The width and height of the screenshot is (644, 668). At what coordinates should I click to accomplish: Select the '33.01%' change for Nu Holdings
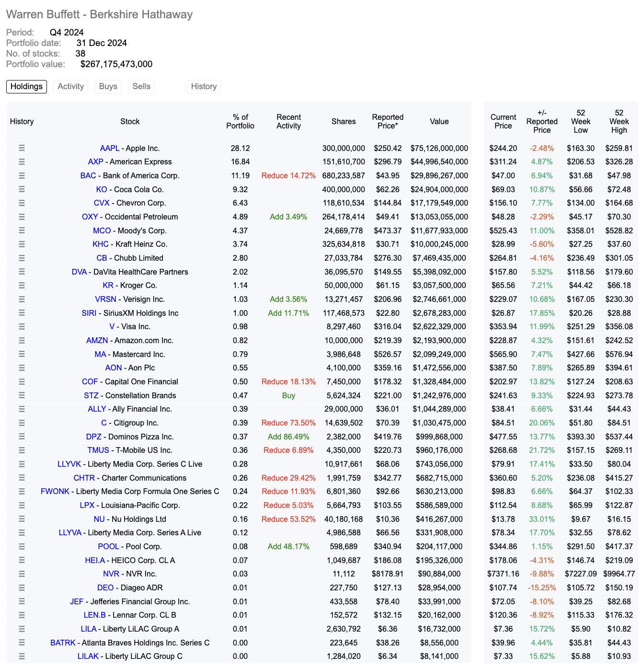click(x=542, y=519)
